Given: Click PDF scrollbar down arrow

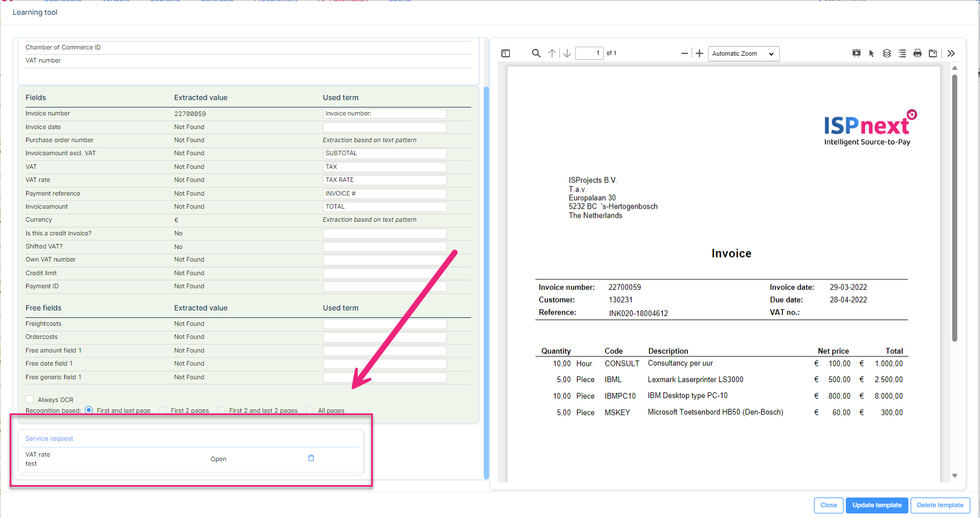Looking at the screenshot, I should 955,476.
